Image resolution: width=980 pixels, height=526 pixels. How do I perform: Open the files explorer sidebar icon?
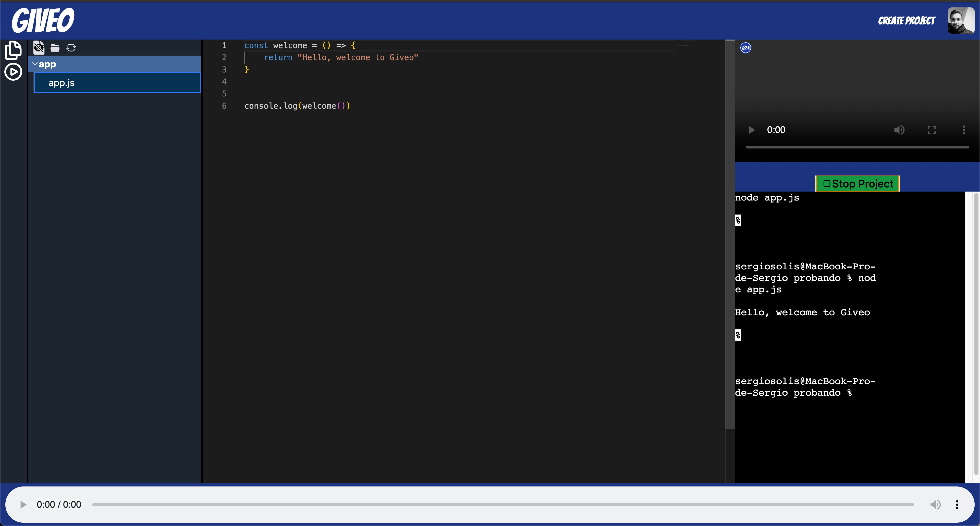tap(13, 50)
